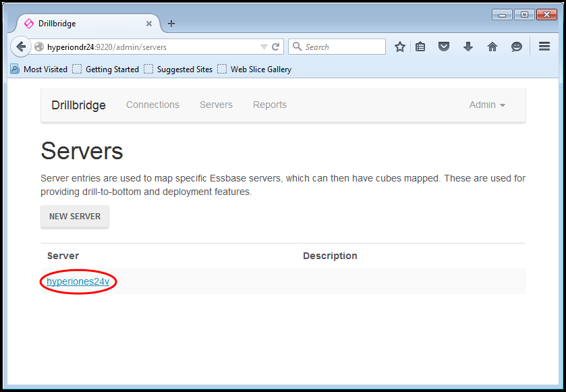Image resolution: width=566 pixels, height=392 pixels.
Task: Go back with the browser back arrow
Action: click(21, 47)
